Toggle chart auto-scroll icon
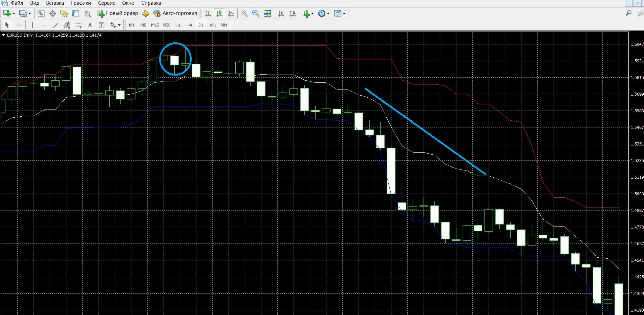 click(x=281, y=13)
